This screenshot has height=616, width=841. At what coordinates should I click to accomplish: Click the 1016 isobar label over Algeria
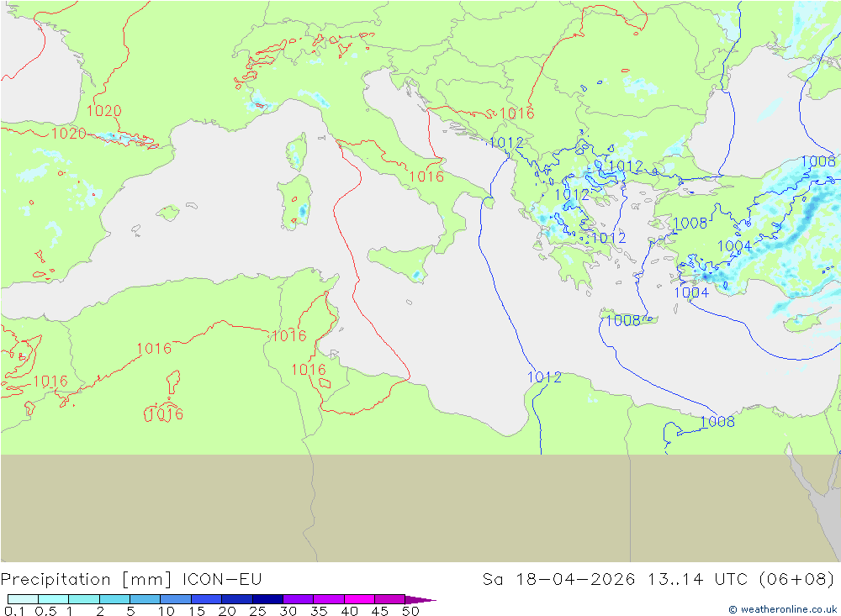[x=154, y=349]
